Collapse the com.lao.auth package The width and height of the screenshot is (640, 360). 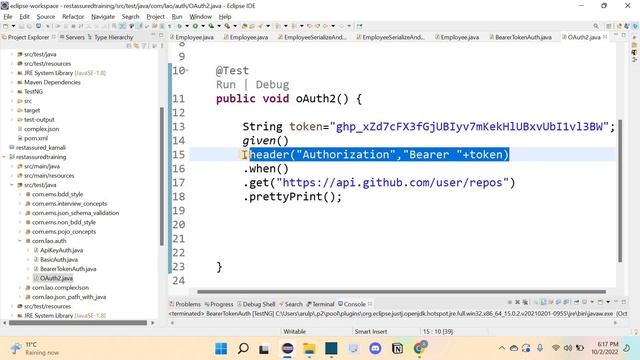click(20, 241)
